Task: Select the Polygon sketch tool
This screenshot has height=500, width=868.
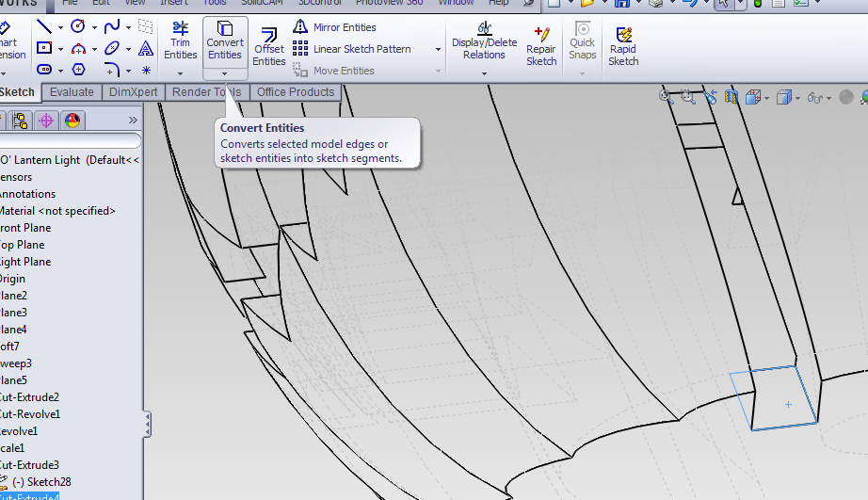Action: coord(78,70)
